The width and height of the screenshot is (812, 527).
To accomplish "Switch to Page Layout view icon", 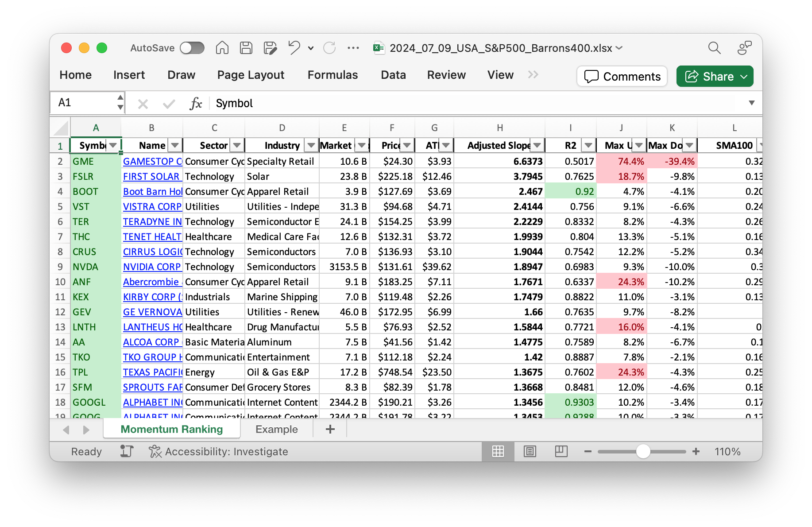I will coord(530,451).
